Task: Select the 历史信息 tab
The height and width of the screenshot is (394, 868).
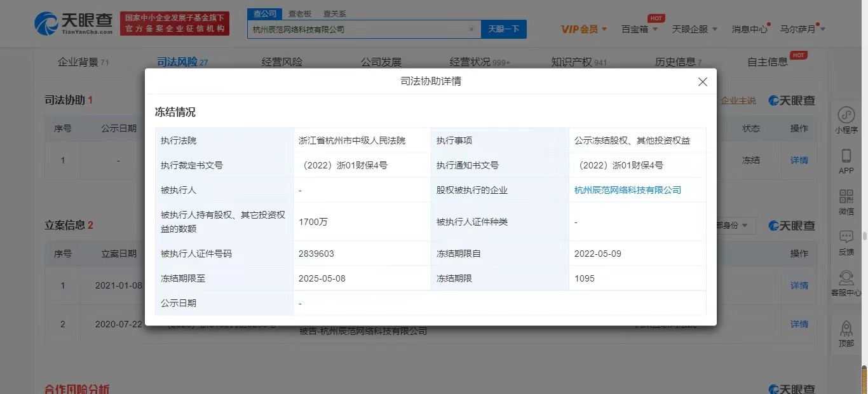Action: tap(678, 62)
